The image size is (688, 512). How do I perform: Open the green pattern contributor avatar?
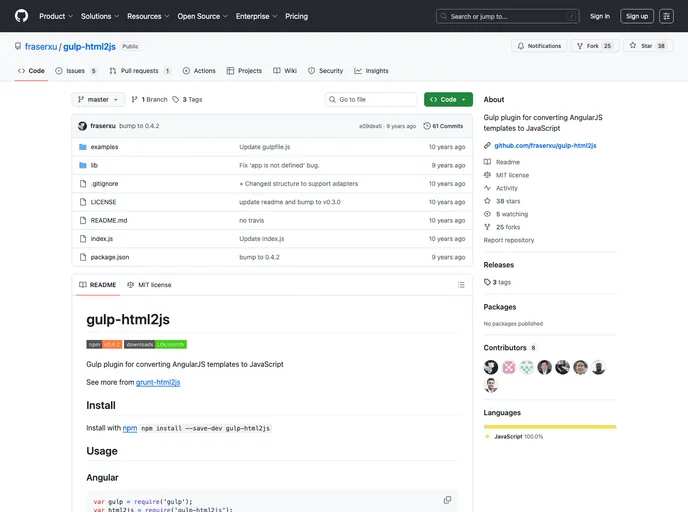pyautogui.click(x=527, y=367)
